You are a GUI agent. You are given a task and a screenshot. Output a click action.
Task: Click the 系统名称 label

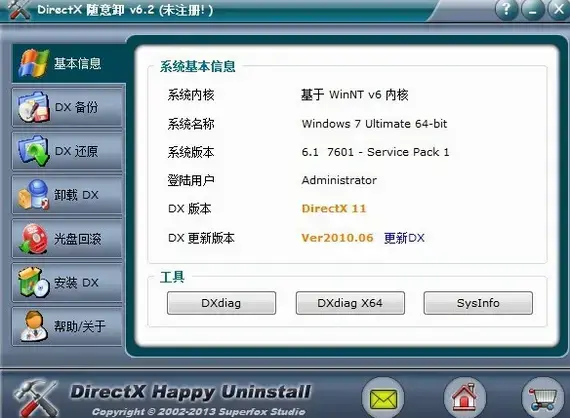191,124
